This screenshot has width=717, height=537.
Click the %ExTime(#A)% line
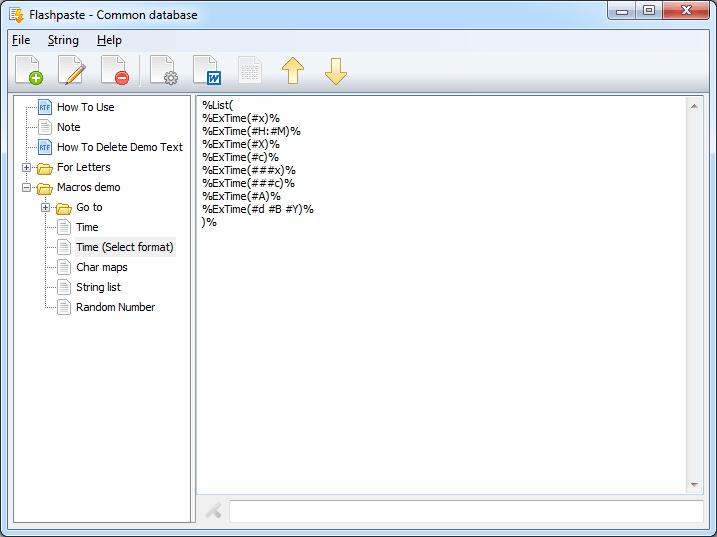tap(241, 196)
